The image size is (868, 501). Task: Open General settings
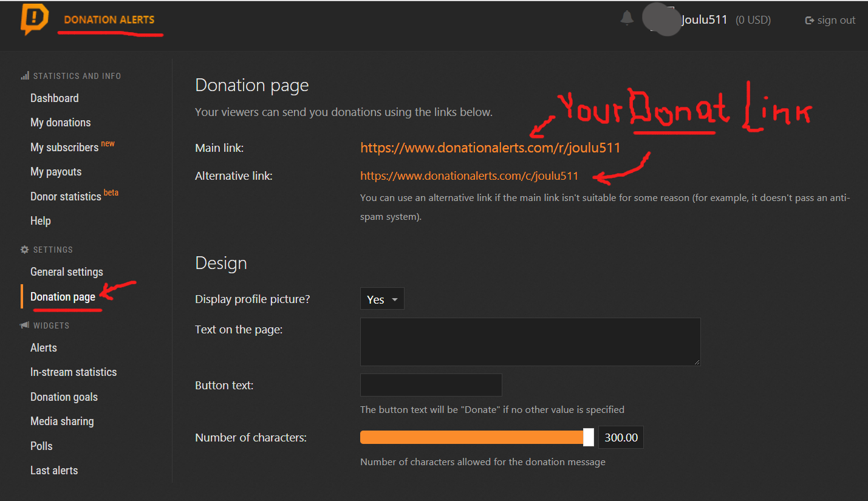67,272
